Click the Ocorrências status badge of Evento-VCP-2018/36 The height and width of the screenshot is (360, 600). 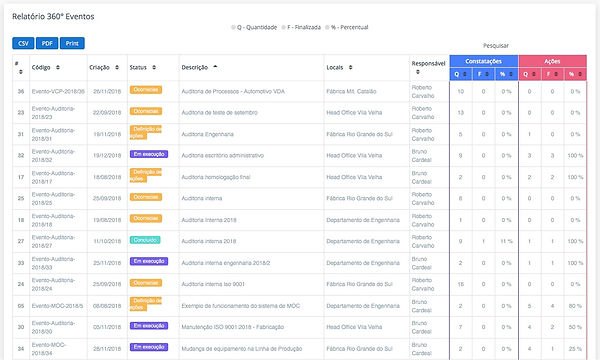[x=146, y=90]
